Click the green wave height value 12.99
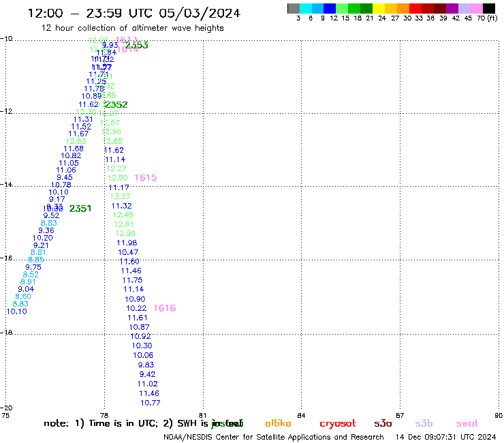The image size is (504, 443). click(125, 233)
